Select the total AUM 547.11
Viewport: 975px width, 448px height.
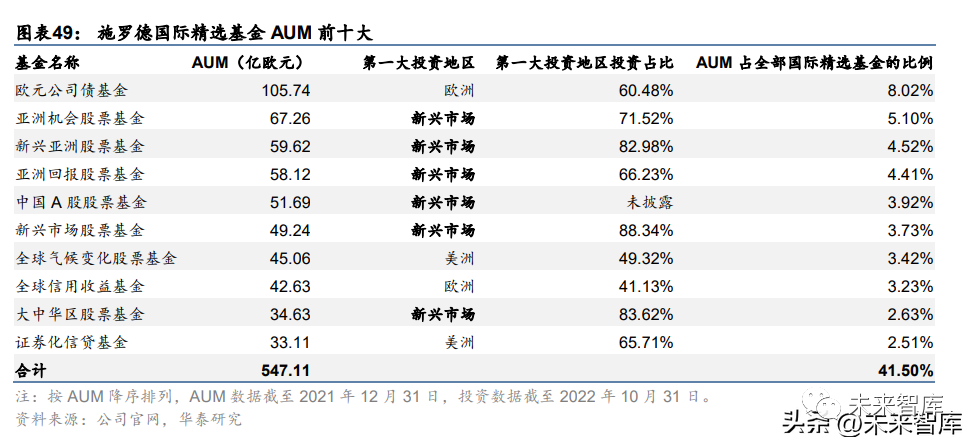point(285,371)
